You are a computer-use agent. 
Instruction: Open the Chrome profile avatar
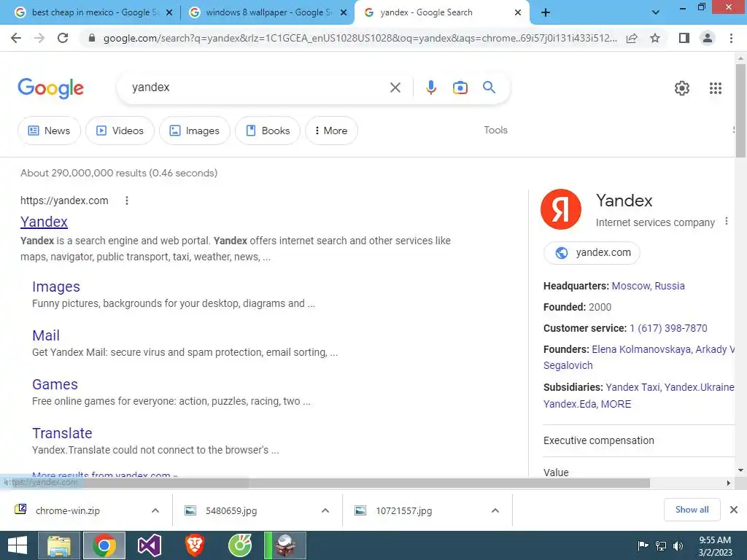(x=708, y=38)
